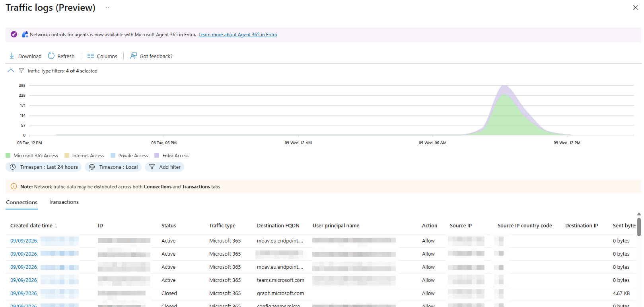Click the table vertical scrollbar thumb
Image resolution: width=644 pixels, height=307 pixels.
(x=639, y=227)
